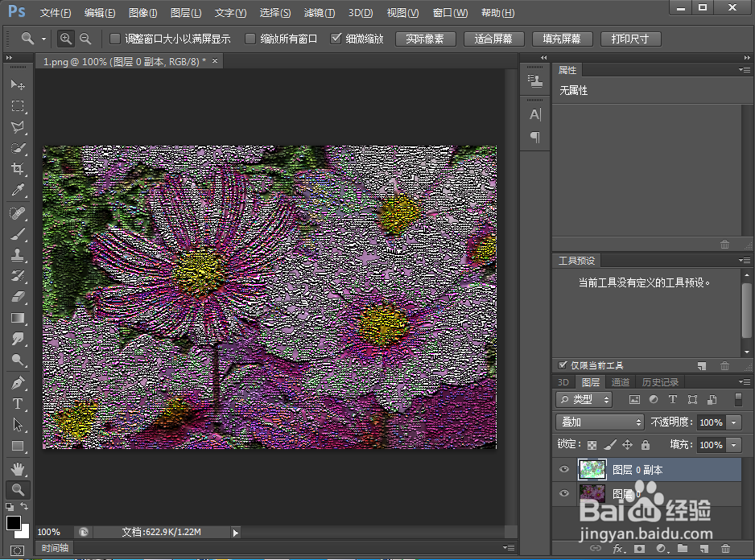
Task: Open the blend mode 叠加 dropdown
Action: (600, 422)
